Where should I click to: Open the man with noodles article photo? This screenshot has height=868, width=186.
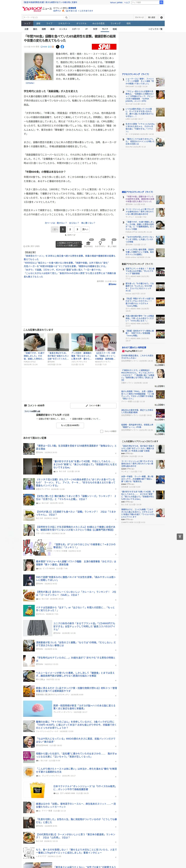(39, 66)
